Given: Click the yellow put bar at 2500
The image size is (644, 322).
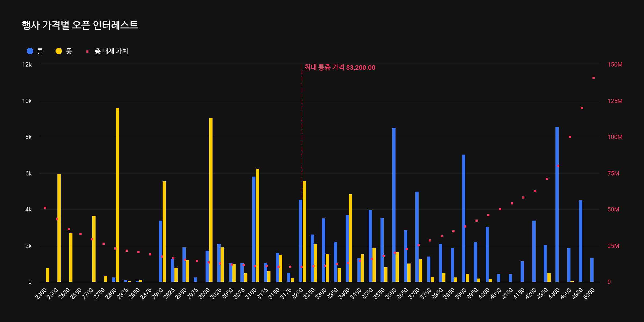Looking at the screenshot, I should 59,228.
